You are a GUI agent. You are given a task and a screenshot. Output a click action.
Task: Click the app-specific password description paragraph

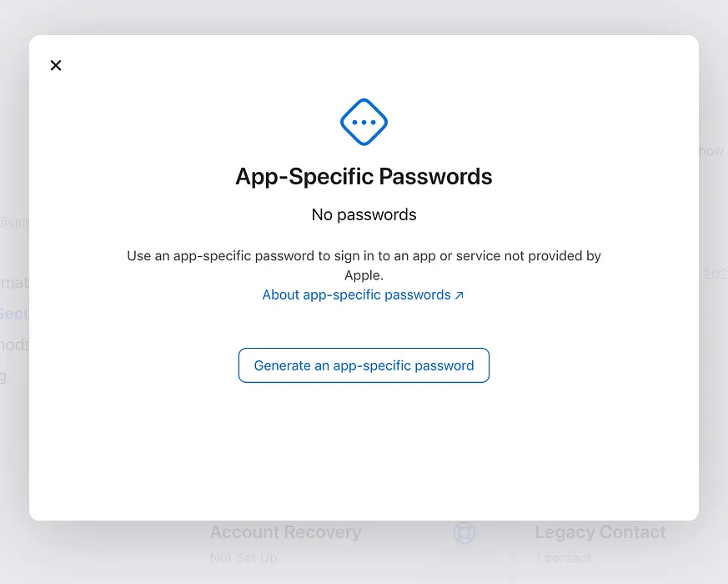[364, 265]
